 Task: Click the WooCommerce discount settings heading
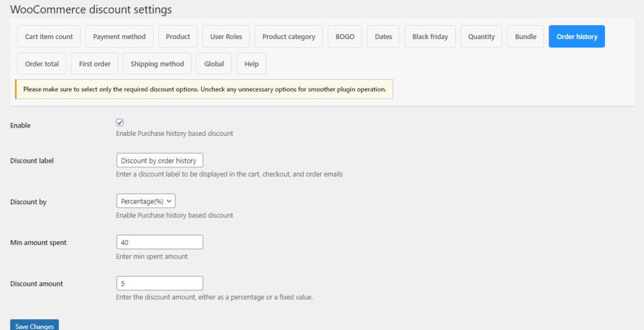[91, 9]
